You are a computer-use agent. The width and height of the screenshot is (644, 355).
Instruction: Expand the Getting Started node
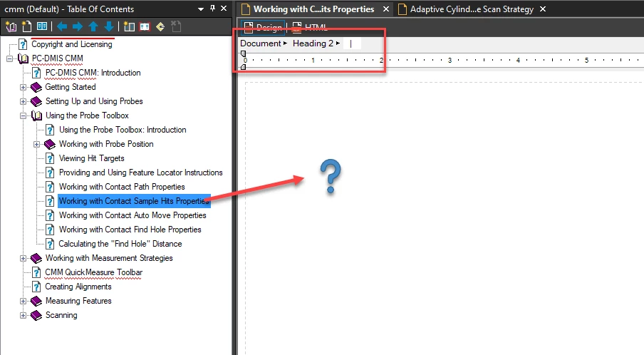click(x=23, y=87)
